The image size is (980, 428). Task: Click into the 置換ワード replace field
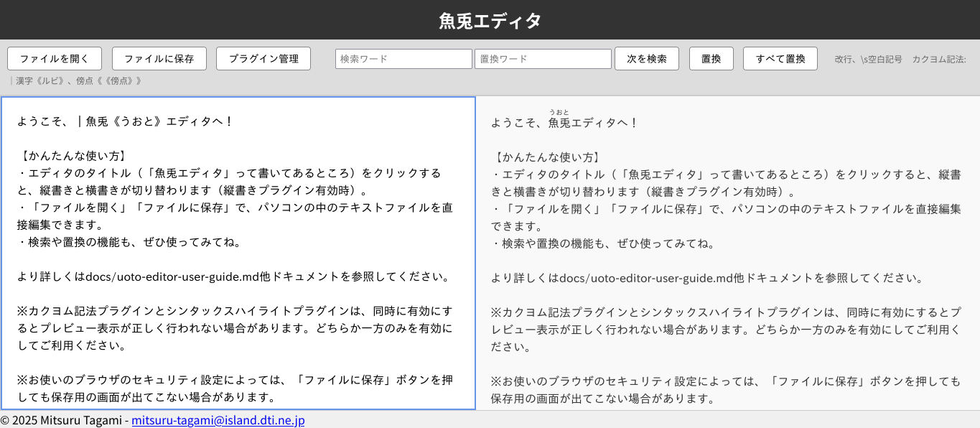[x=542, y=59]
